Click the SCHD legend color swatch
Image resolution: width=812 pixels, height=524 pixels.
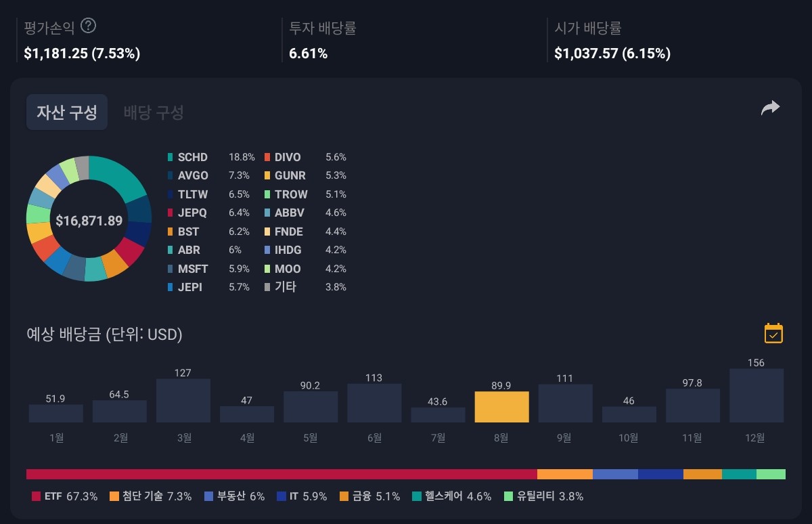point(171,157)
